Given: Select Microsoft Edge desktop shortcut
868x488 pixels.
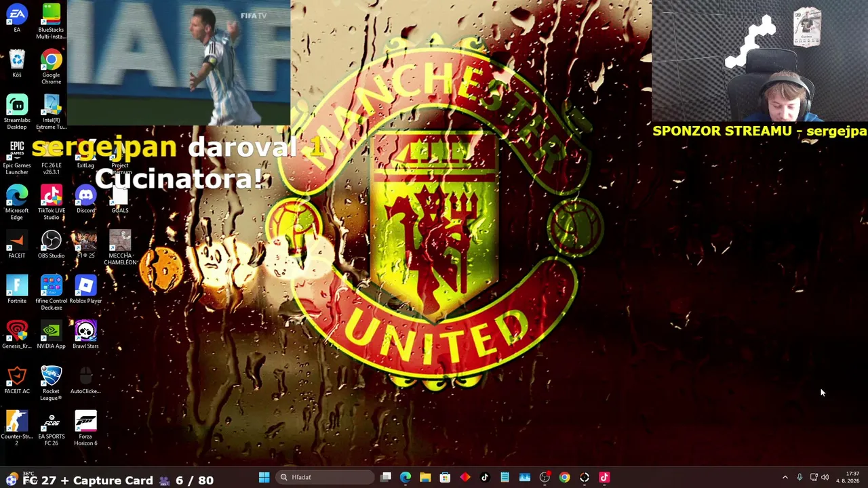Looking at the screenshot, I should [x=17, y=202].
